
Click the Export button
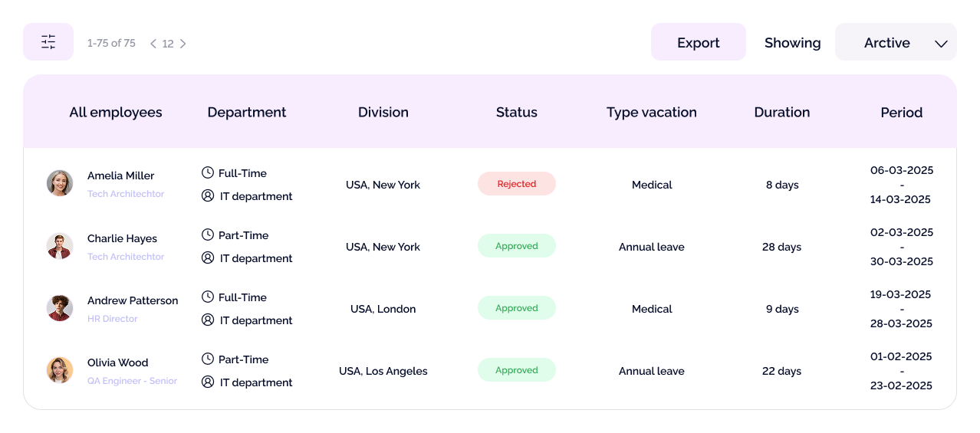coord(698,43)
